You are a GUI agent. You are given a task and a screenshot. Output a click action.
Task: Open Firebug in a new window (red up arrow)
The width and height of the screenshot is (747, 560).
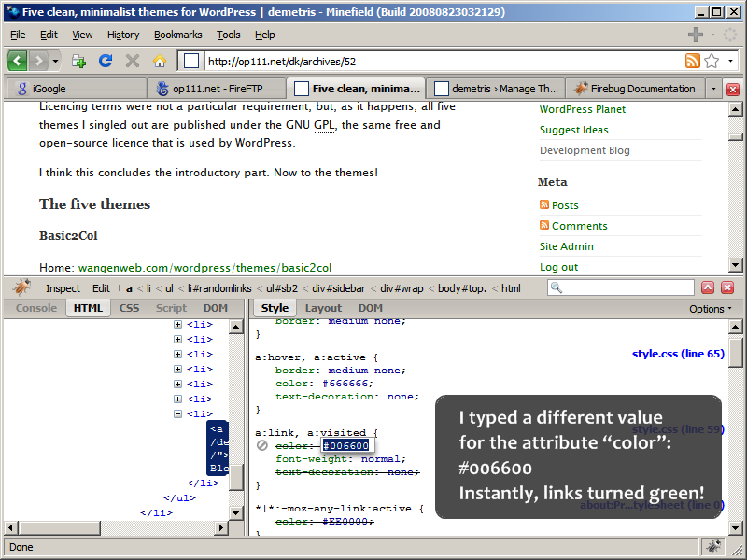coord(708,287)
